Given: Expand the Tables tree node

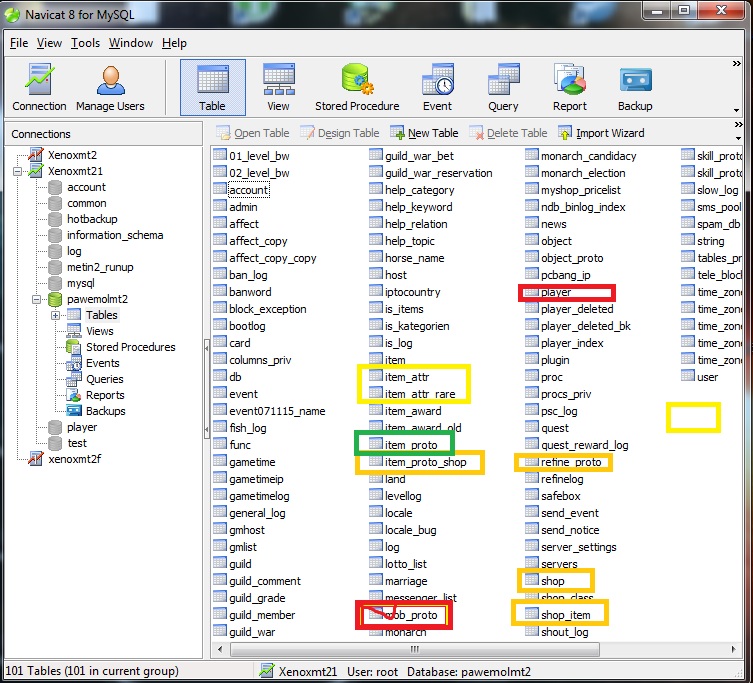Looking at the screenshot, I should [55, 316].
